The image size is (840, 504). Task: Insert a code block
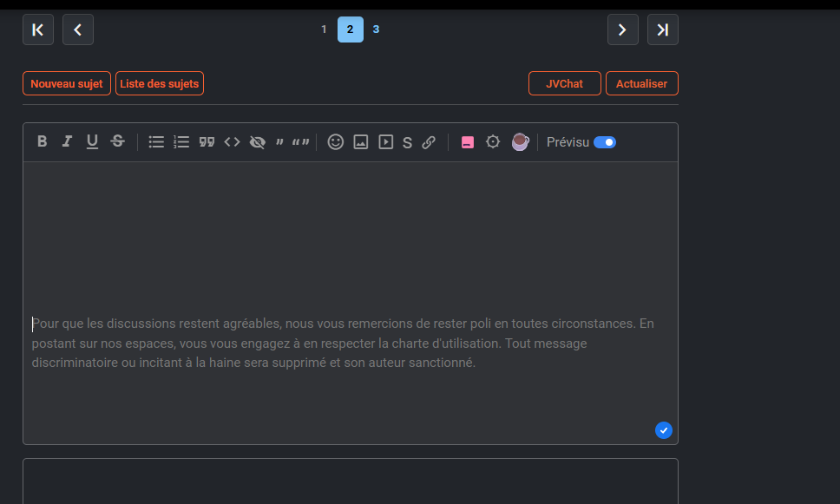point(232,142)
